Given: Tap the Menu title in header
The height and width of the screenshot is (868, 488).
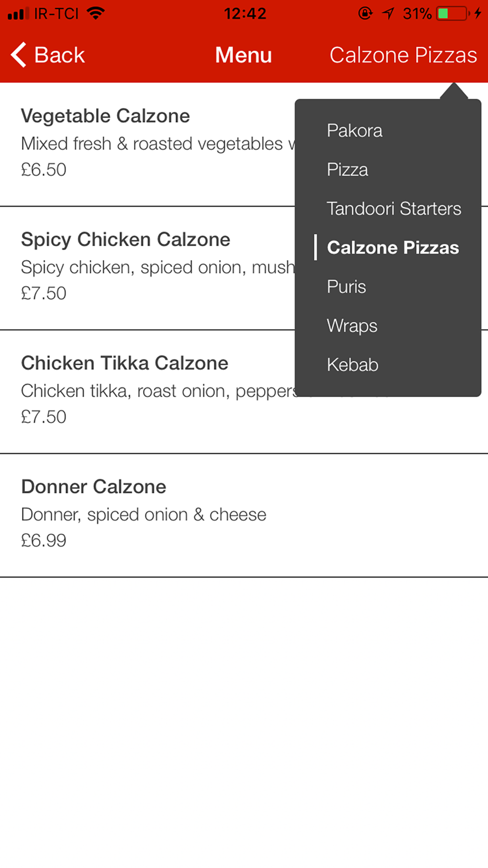Looking at the screenshot, I should 244,55.
